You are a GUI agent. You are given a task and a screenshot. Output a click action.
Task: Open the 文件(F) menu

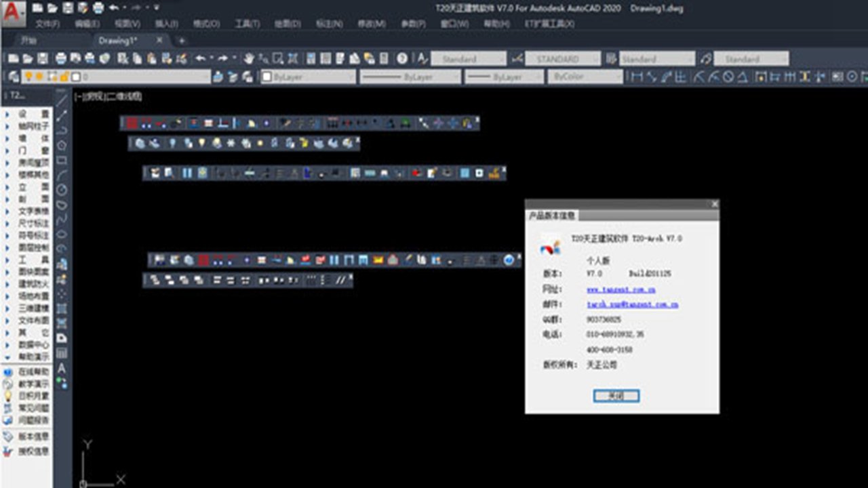click(47, 24)
